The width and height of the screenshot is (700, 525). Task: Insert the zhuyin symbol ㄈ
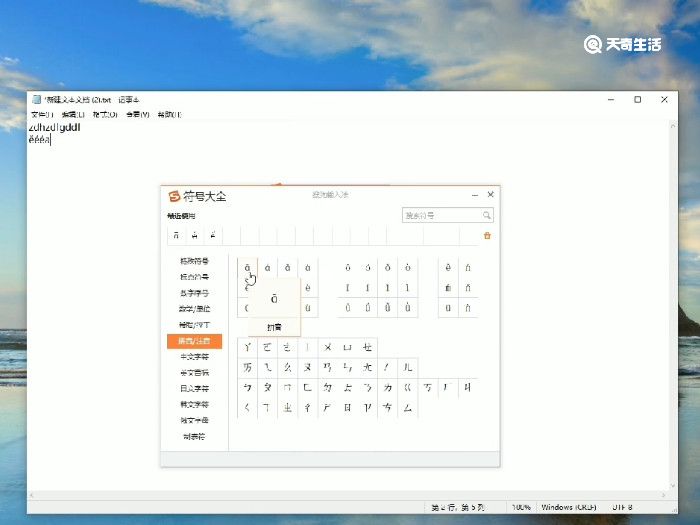(308, 388)
